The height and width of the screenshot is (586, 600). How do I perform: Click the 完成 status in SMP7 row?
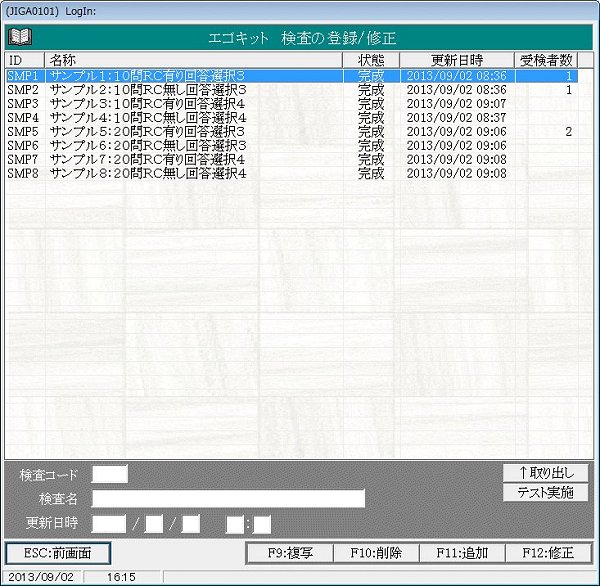point(371,159)
